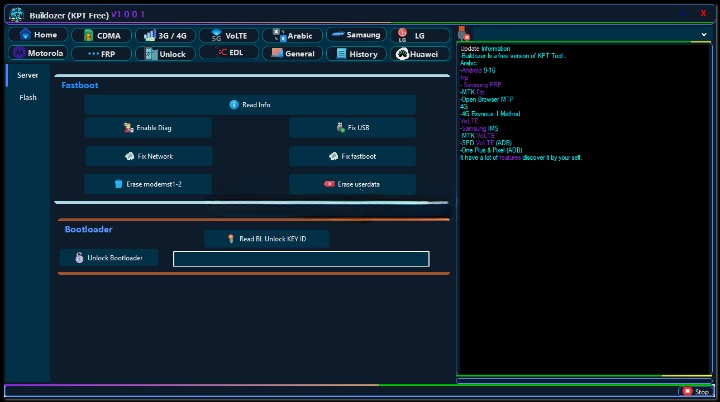Open the History section
Screen dimensions: 720x402
357,53
